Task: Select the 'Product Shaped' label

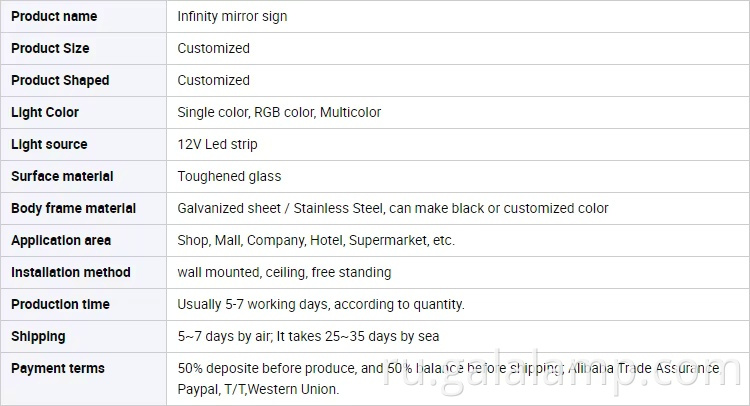Action: pos(60,80)
